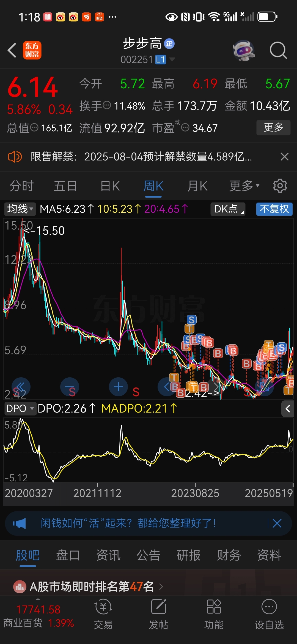Screen dimensions: 297x644
Task: Open the 均线 indicator dropdown
Action: click(20, 209)
